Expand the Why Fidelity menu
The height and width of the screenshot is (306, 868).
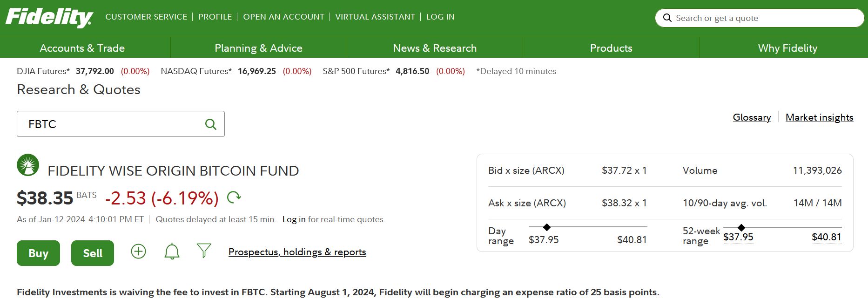787,48
